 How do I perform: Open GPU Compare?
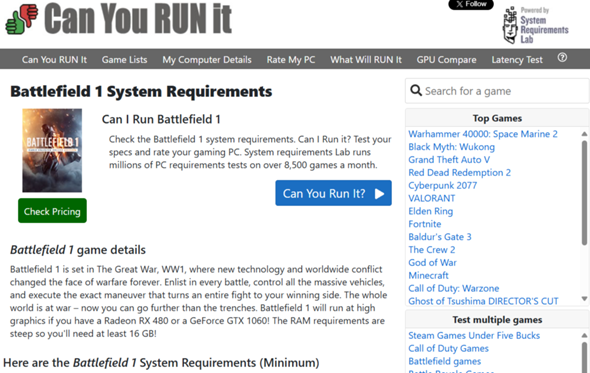click(x=446, y=59)
